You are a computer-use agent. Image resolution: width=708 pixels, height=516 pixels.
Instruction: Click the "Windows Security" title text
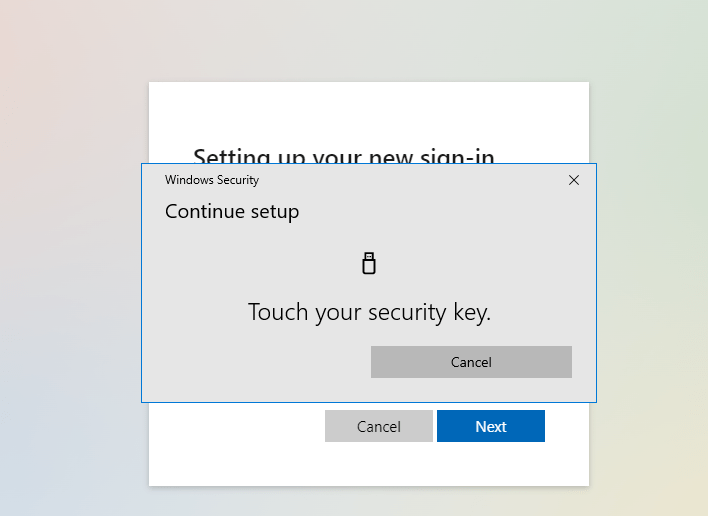212,180
